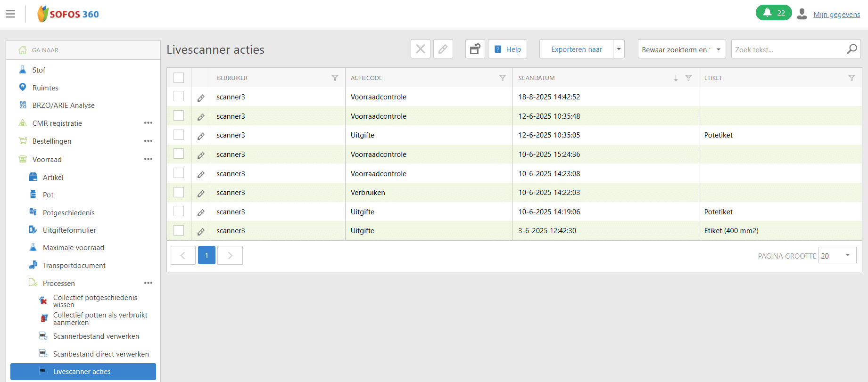This screenshot has height=382, width=868.
Task: Click the toolbar button left of Help
Action: pyautogui.click(x=475, y=49)
